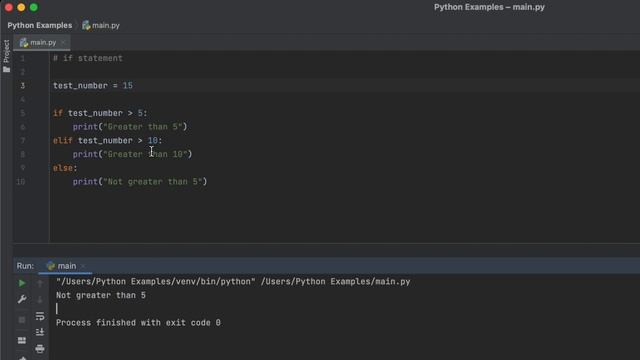This screenshot has height=360, width=640.
Task: Click the 'Run:' panel label
Action: 25,266
